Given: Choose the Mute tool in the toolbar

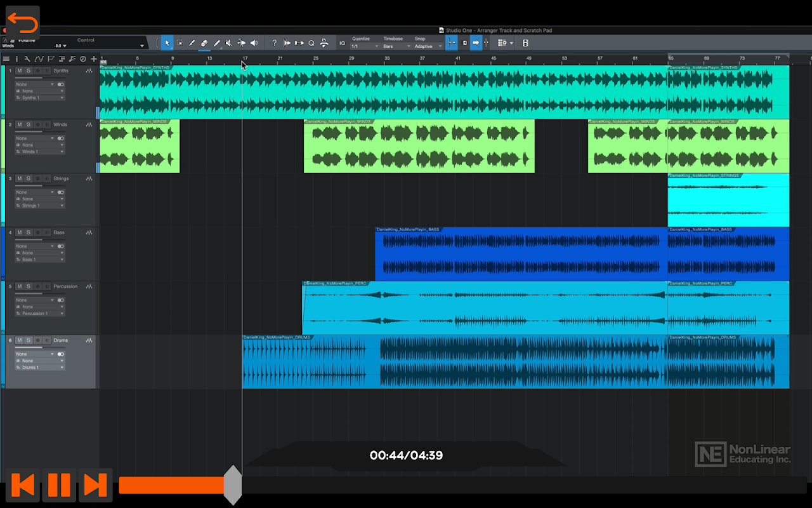Looking at the screenshot, I should [228, 43].
